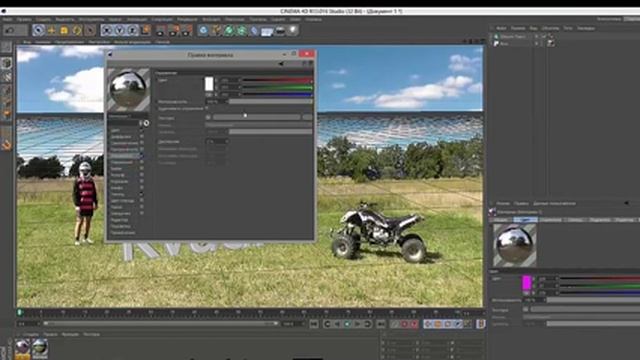This screenshot has height=360, width=640.
Task: Open User Data menu in attributes panel
Action: pos(554,203)
